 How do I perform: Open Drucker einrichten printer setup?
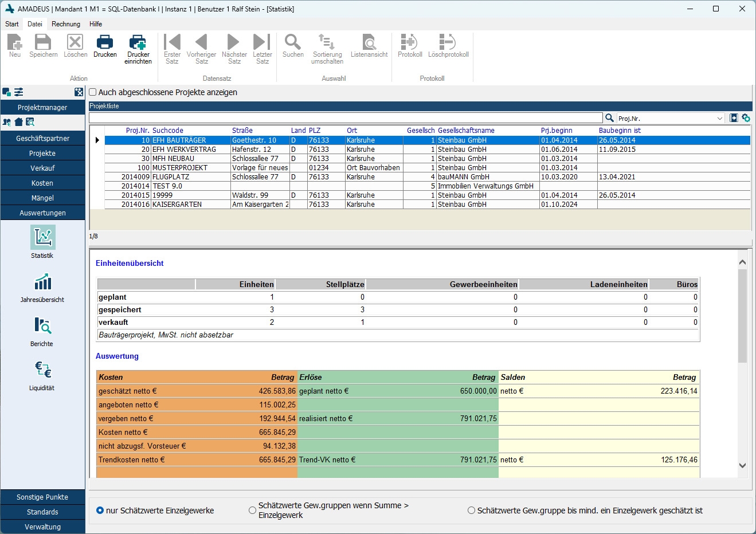138,43
